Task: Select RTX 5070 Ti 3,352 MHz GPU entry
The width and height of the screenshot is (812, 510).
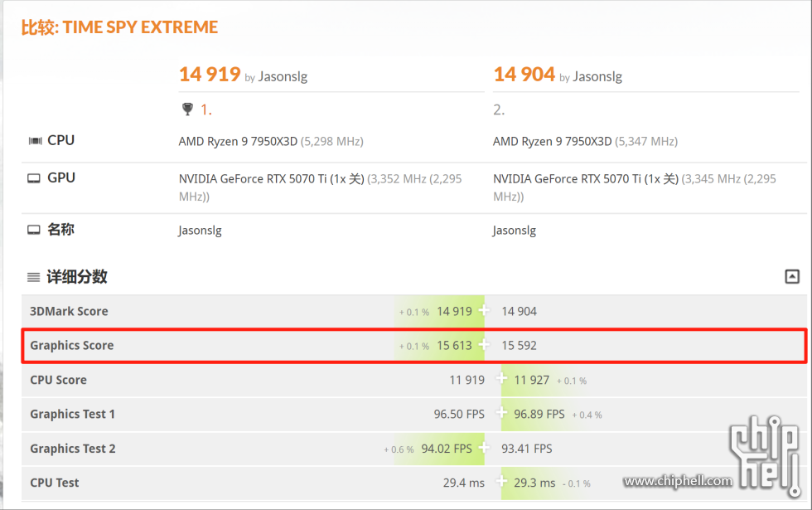Action: click(320, 187)
